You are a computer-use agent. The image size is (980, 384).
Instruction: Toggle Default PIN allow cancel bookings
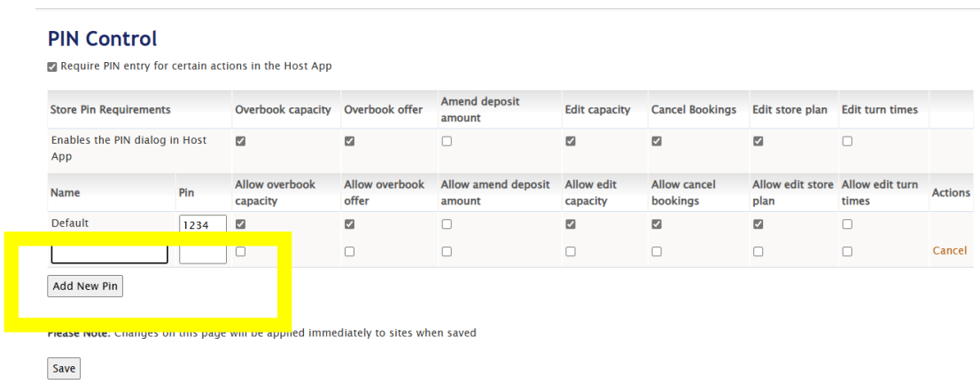click(657, 224)
